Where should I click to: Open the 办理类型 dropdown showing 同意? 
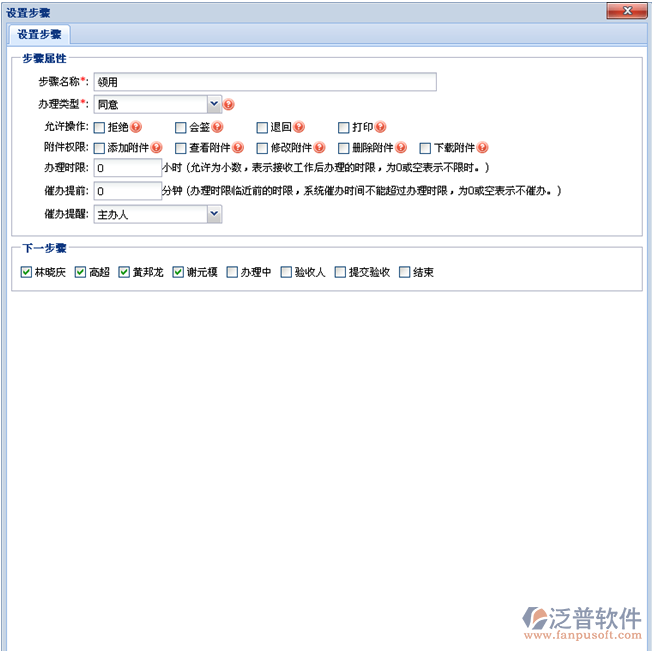coord(214,104)
